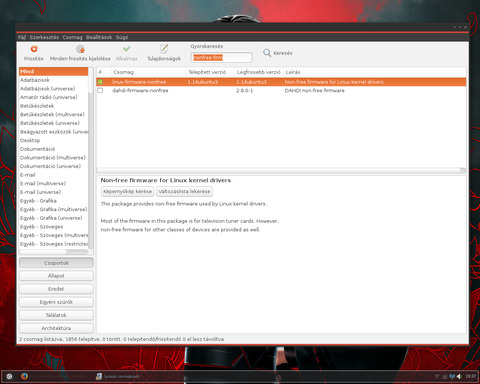Open Tulajdonságok package properties icon
Screen dimensions: 480x384
point(164,49)
